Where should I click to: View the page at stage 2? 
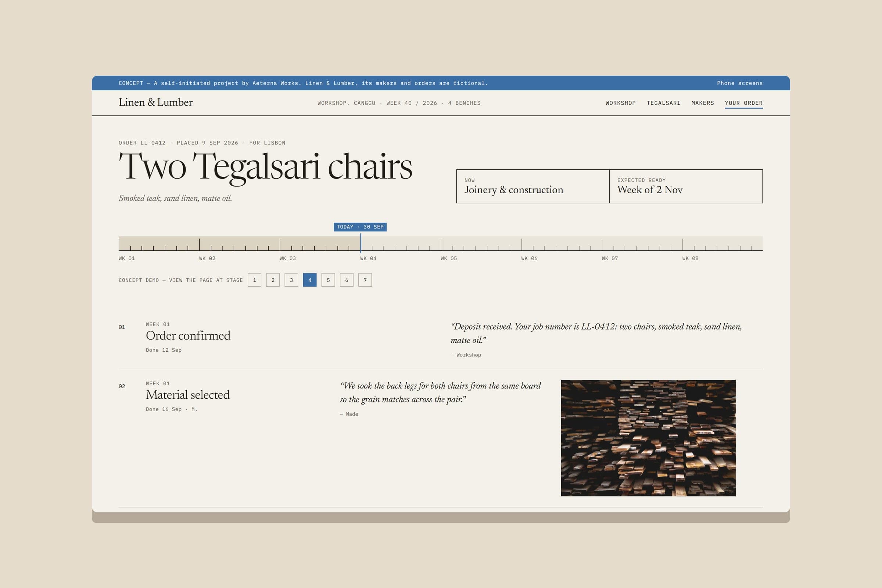point(273,280)
